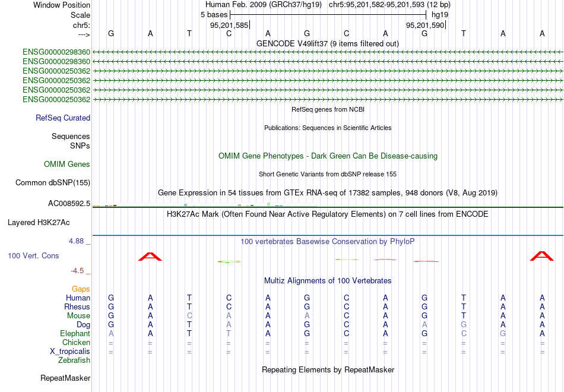Click the Zebrafish species row label

coord(74,360)
